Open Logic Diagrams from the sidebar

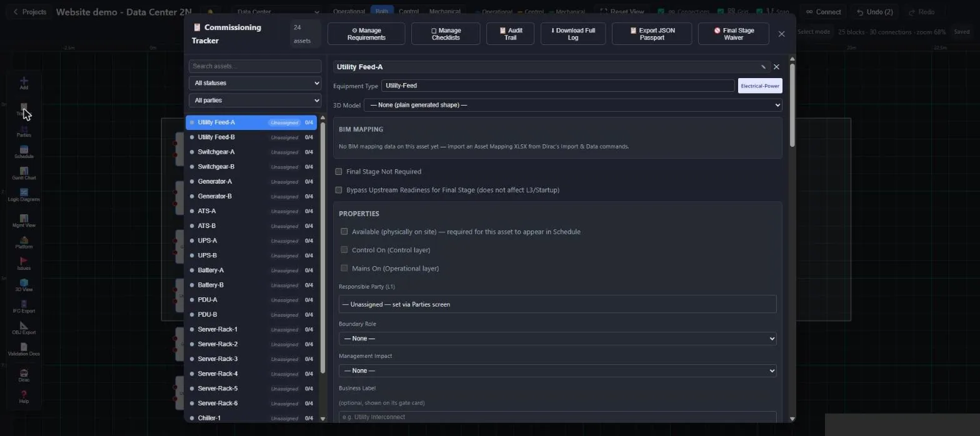pyautogui.click(x=24, y=196)
